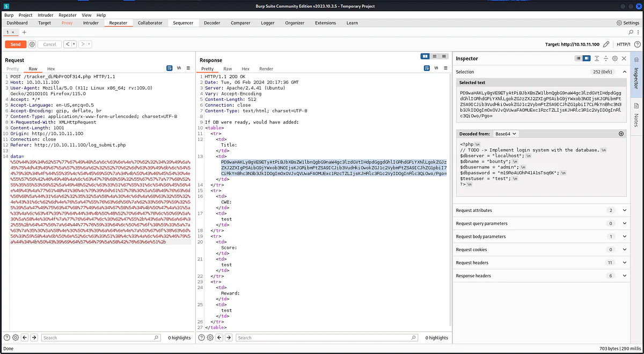Switch Request view to Hex tab
This screenshot has height=354, width=644.
(x=51, y=69)
